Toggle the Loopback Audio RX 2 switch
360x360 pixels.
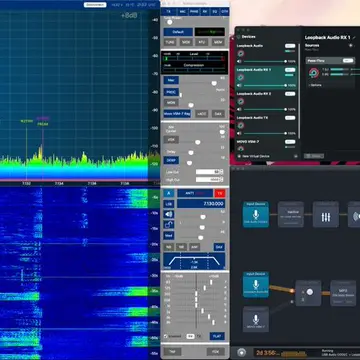(290, 94)
